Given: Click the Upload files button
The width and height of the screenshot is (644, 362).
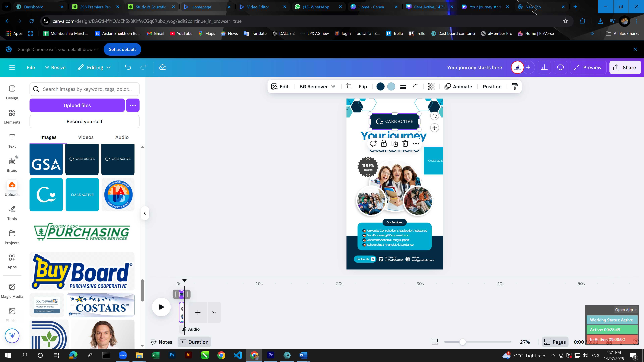Looking at the screenshot, I should click(77, 105).
